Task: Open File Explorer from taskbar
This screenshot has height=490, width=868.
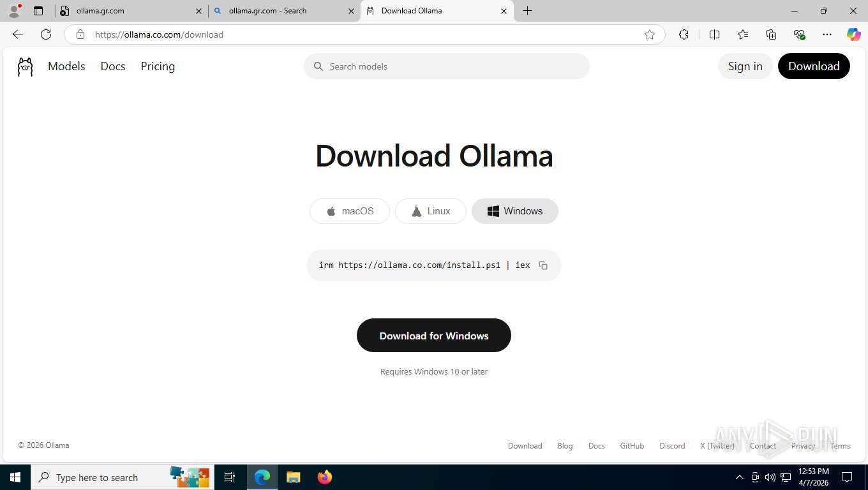Action: coord(293,477)
